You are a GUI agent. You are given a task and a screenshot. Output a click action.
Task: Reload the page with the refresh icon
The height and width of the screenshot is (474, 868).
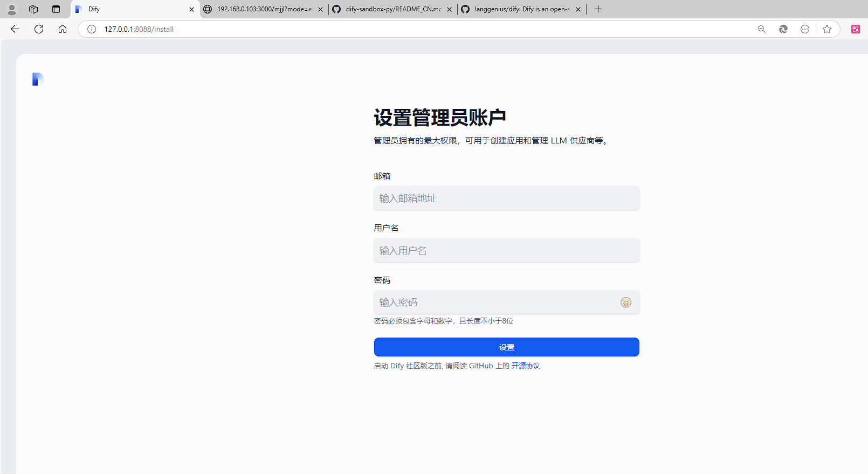pyautogui.click(x=39, y=29)
